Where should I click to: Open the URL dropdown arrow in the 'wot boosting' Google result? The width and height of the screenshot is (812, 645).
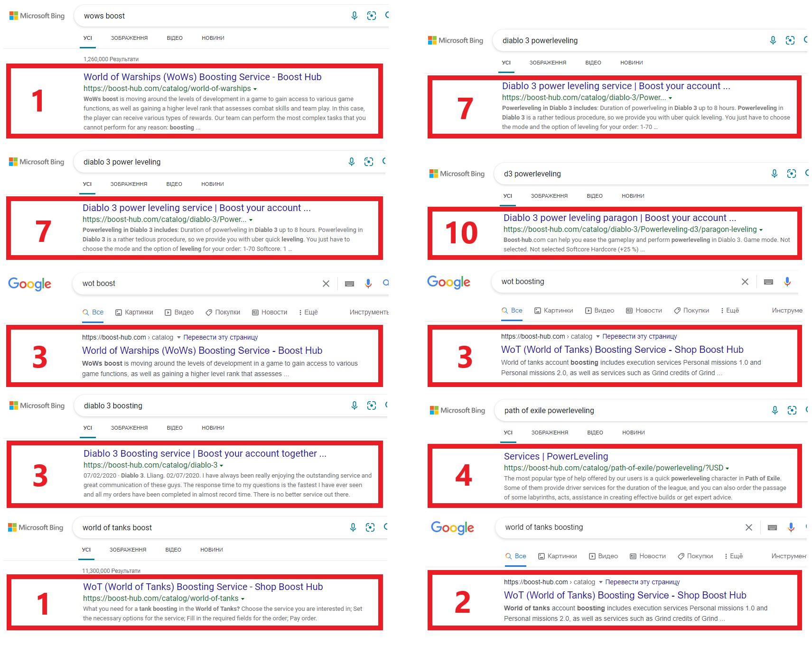point(598,337)
